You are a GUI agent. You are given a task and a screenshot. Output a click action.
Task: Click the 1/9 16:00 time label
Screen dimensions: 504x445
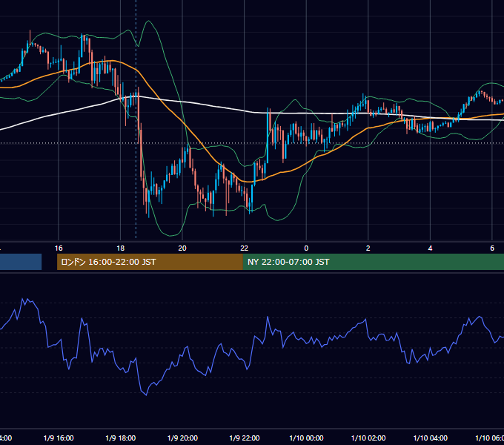(x=59, y=438)
